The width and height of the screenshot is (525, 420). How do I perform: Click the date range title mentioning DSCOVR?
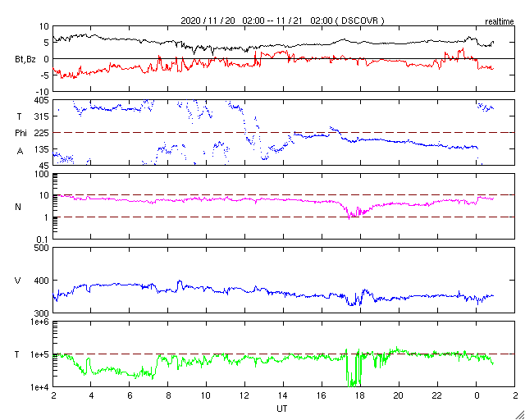coord(282,21)
